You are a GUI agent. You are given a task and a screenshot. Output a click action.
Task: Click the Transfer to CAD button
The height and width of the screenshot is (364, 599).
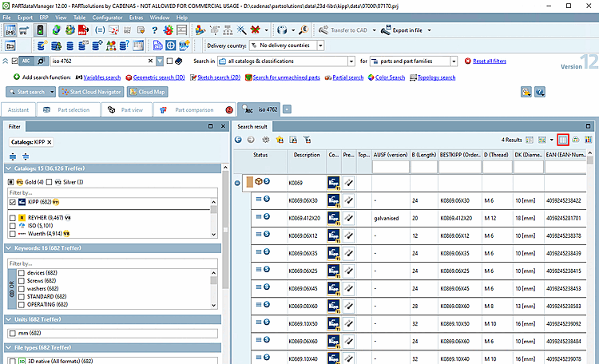point(343,30)
